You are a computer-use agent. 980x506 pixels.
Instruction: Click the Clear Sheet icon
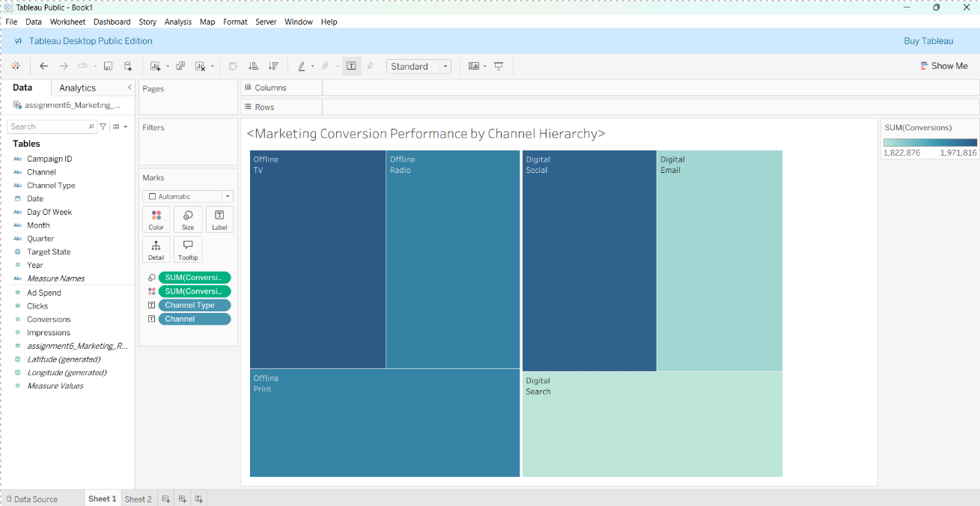coord(200,66)
